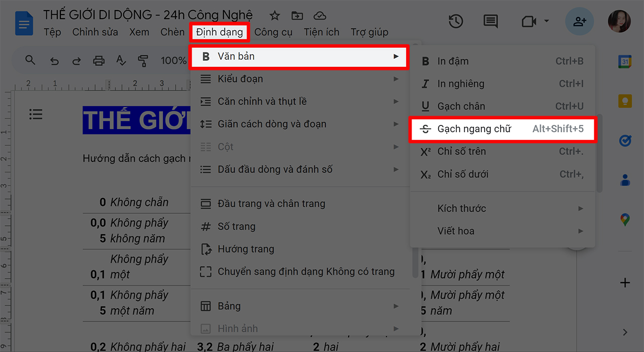Screen dimensions: 644x352
Task: Open Google Keep in the side panel
Action: [625, 101]
